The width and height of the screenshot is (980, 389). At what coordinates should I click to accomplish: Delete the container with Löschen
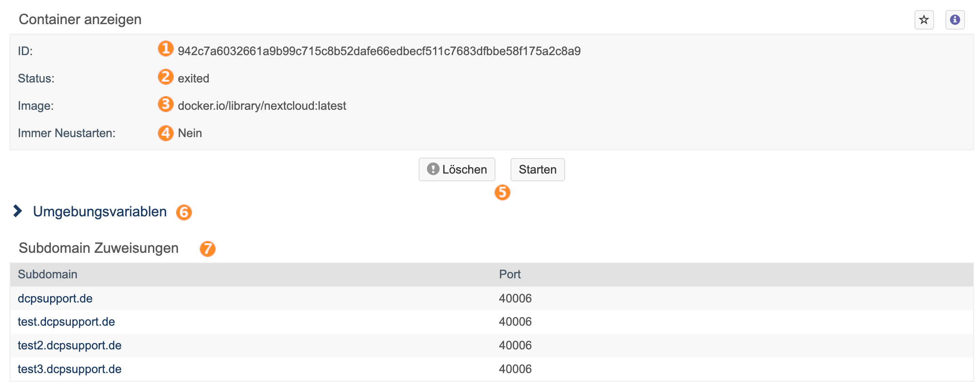[457, 169]
